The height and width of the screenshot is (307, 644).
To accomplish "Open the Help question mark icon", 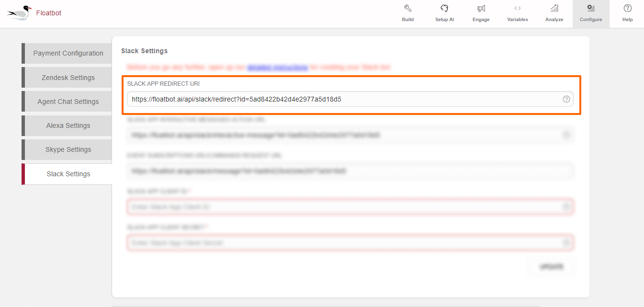I will tap(627, 8).
